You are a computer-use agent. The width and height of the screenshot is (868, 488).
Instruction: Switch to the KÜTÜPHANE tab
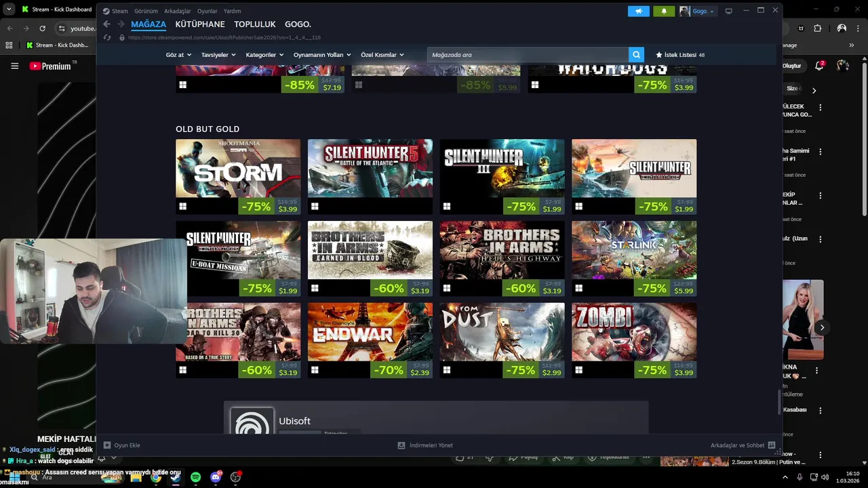pos(200,24)
